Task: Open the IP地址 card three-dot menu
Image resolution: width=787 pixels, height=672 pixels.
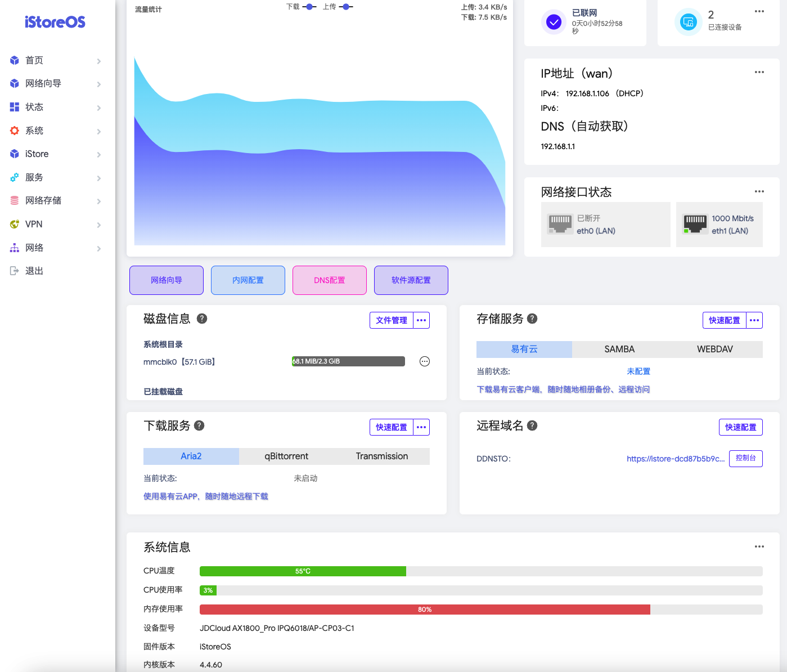Action: tap(759, 72)
